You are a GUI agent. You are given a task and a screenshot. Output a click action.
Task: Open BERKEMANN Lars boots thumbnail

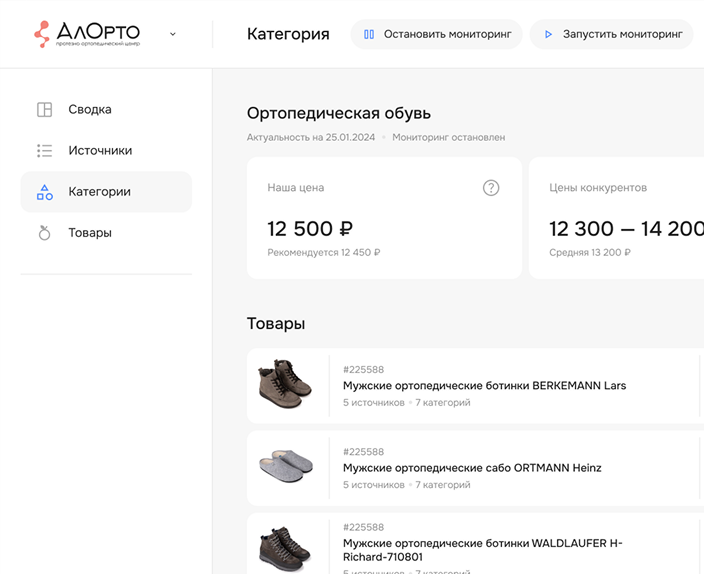click(285, 385)
